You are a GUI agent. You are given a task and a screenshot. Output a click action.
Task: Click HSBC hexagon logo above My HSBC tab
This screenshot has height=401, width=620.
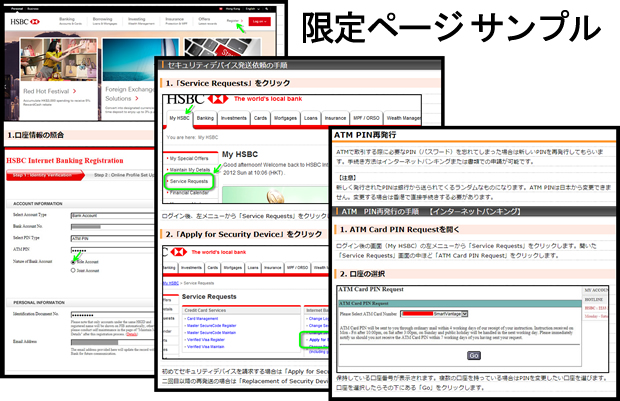(x=218, y=99)
